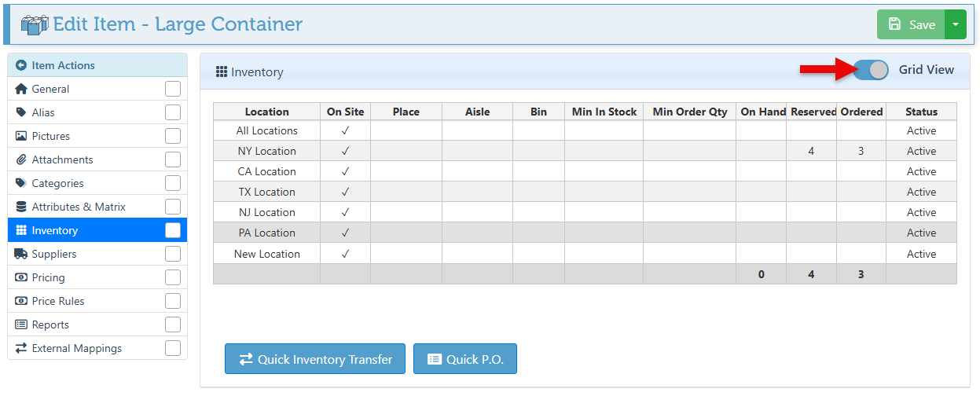
Task: Click the paperclip Attachments icon
Action: [21, 159]
